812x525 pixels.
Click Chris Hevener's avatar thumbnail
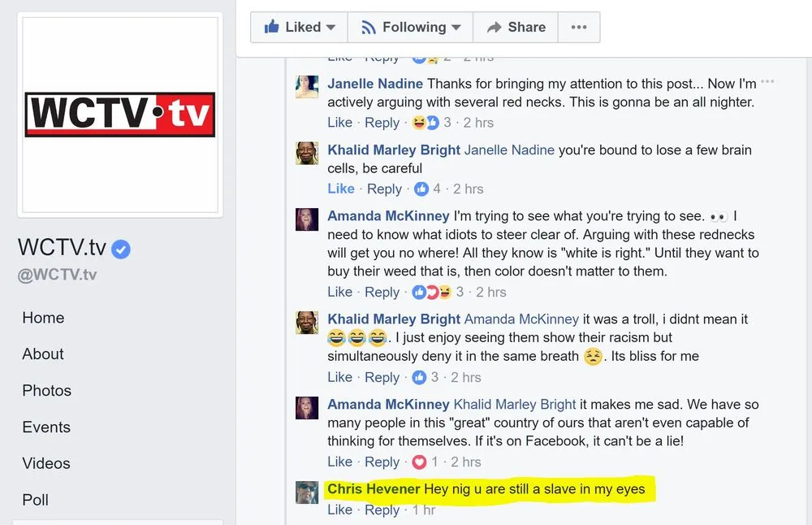click(307, 492)
